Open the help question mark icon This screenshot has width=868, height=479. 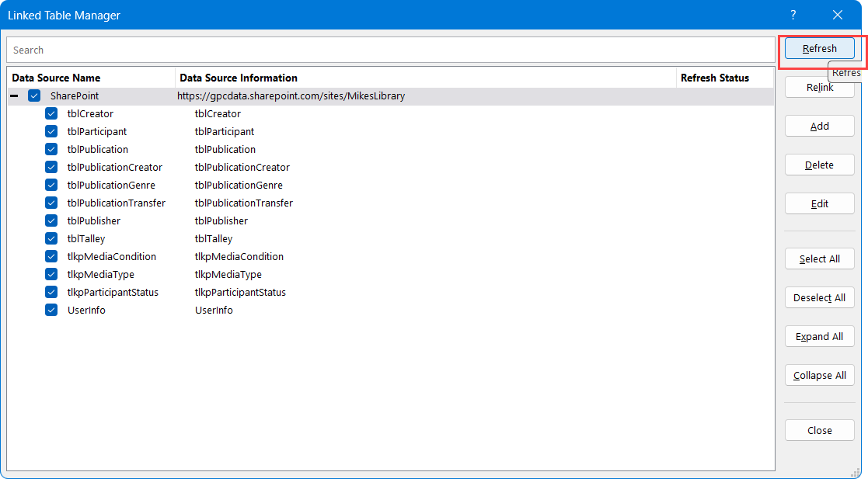click(793, 15)
